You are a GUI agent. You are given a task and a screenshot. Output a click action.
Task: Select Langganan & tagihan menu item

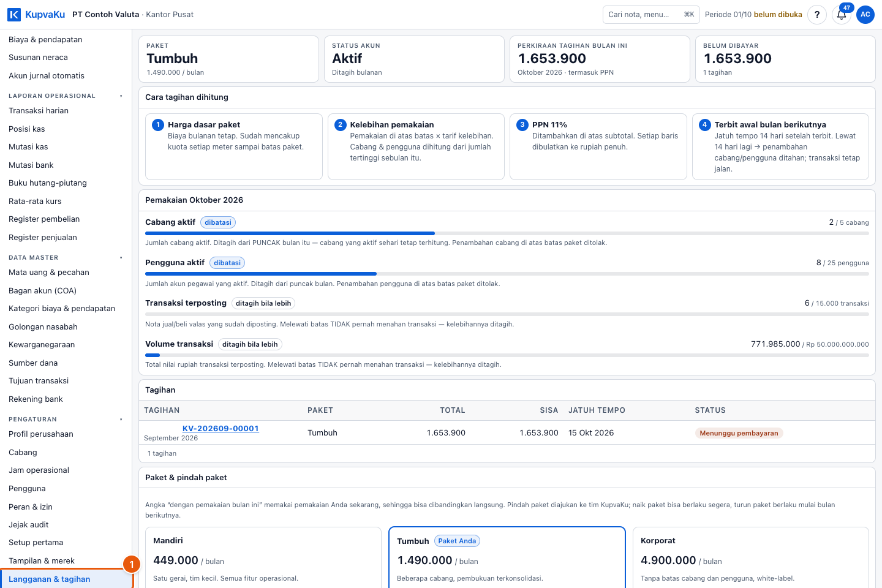pyautogui.click(x=66, y=579)
